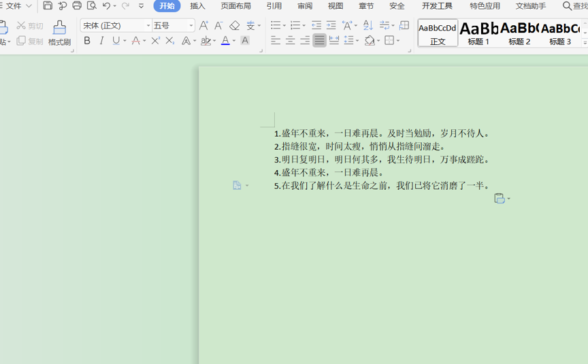The width and height of the screenshot is (588, 364).
Task: Click the Copy (复制) button
Action: point(30,41)
